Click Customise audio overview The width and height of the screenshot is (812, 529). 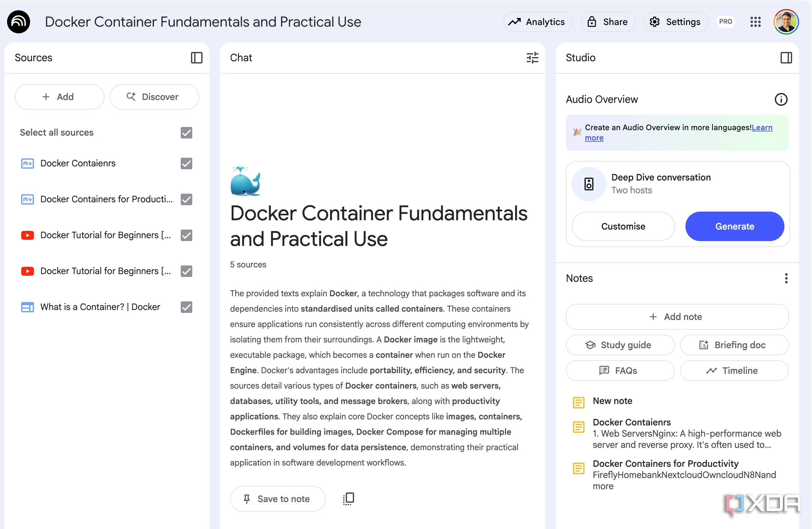[x=623, y=226]
